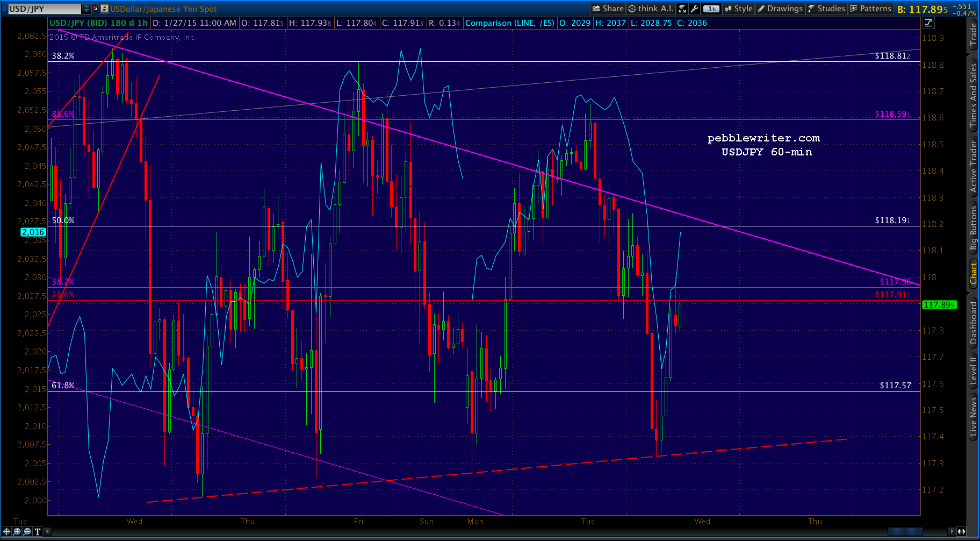Image resolution: width=980 pixels, height=541 pixels.
Task: Click the 61.8% Fibonacci label
Action: click(x=63, y=386)
